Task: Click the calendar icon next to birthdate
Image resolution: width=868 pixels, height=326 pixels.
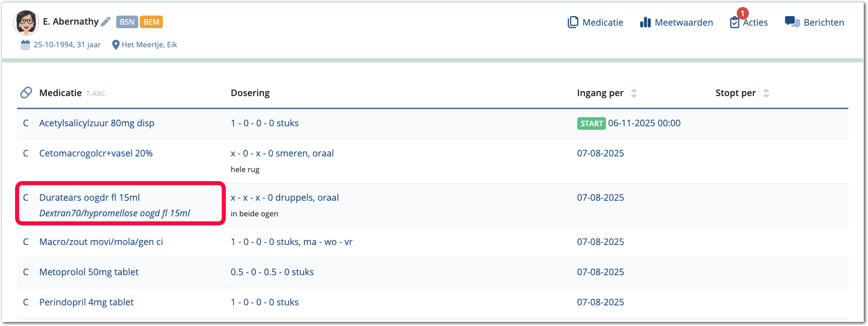Action: tap(25, 45)
